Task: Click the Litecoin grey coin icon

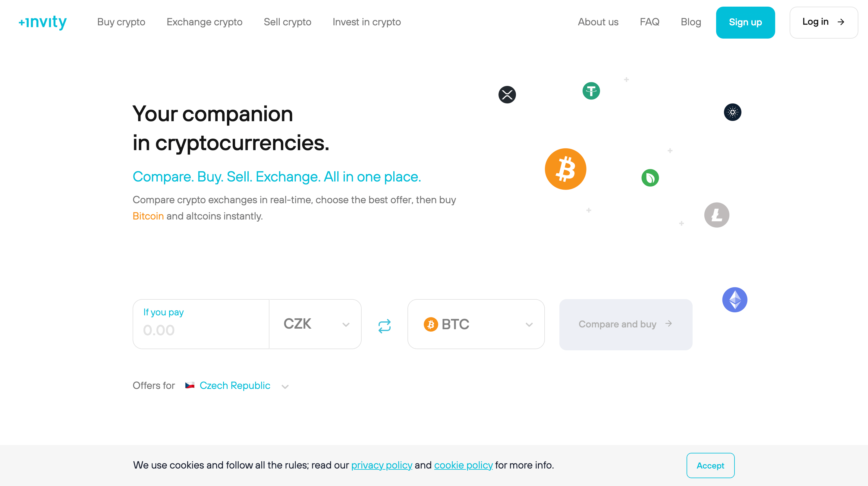Action: coord(717,215)
